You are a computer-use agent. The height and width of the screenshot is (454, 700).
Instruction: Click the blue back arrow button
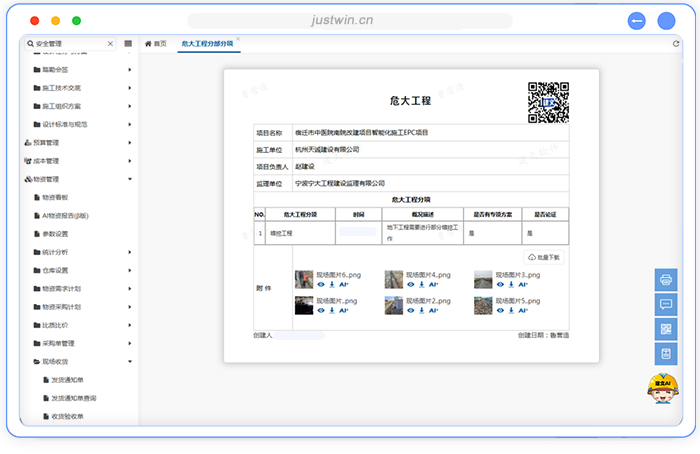point(636,21)
